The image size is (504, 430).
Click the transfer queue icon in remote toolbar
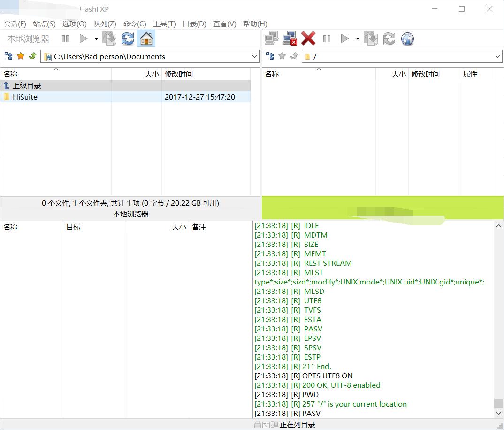(371, 39)
